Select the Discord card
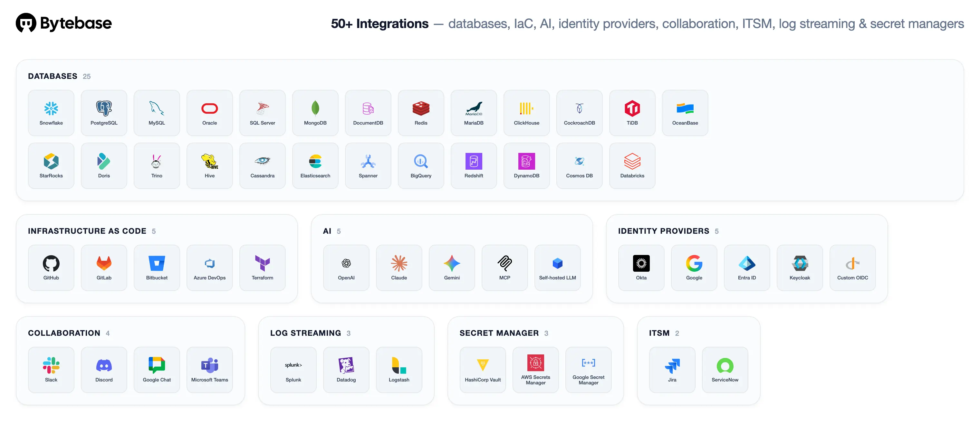980x423 pixels. tap(104, 370)
